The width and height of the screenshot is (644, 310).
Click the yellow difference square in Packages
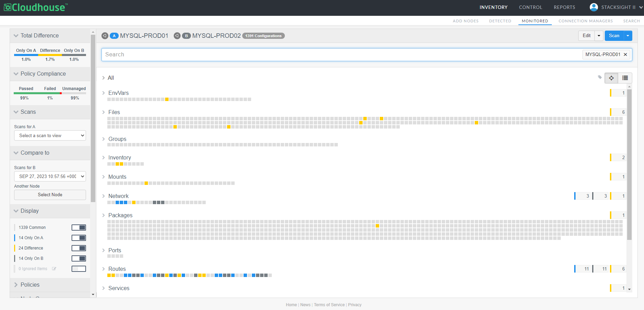click(x=377, y=226)
